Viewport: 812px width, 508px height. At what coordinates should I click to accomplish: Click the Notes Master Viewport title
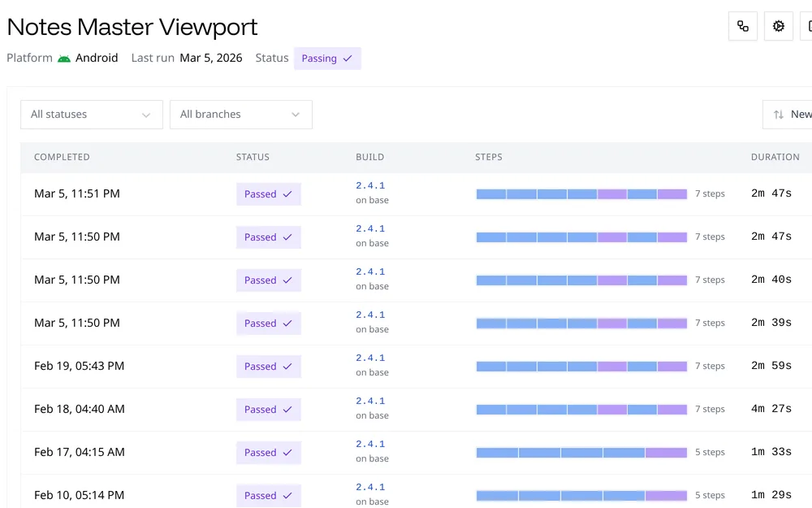(132, 28)
